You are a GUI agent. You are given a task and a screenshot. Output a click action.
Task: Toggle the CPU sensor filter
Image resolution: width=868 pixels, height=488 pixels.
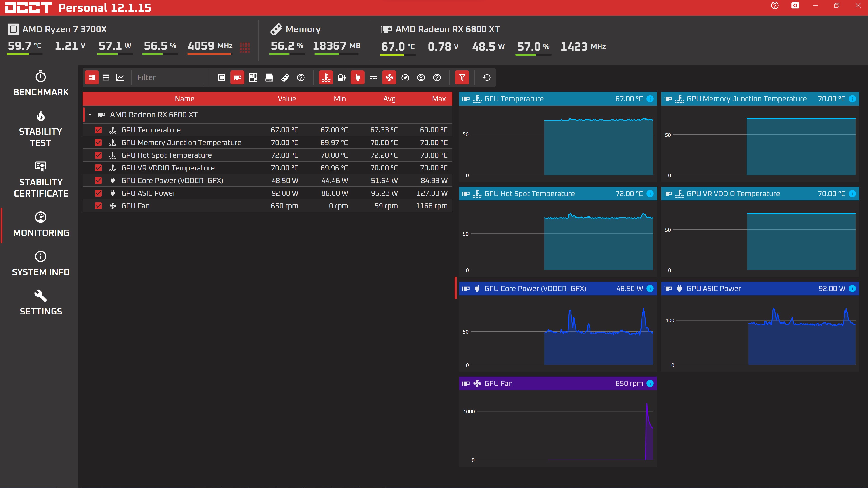(221, 77)
